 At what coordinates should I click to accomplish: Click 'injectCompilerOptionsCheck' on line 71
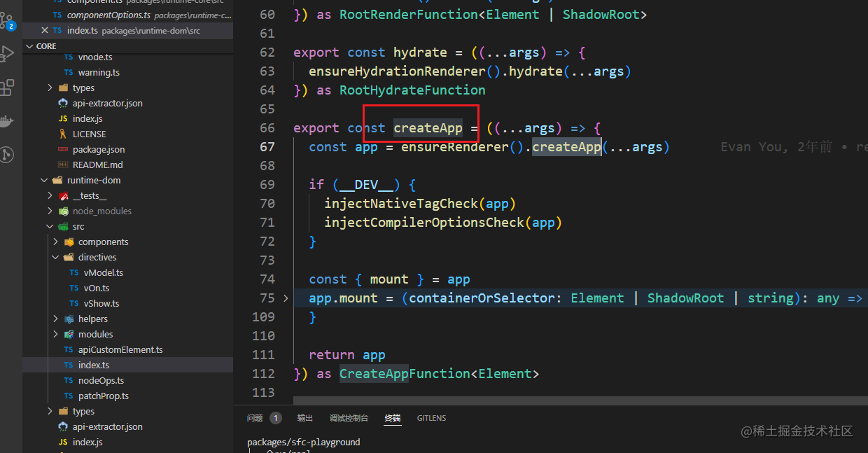pos(424,223)
